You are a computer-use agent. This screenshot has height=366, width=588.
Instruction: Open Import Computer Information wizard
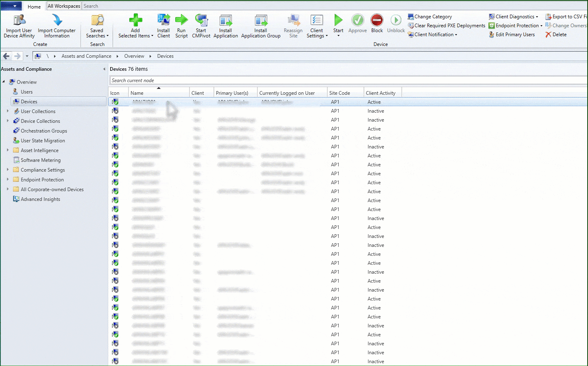click(x=57, y=20)
